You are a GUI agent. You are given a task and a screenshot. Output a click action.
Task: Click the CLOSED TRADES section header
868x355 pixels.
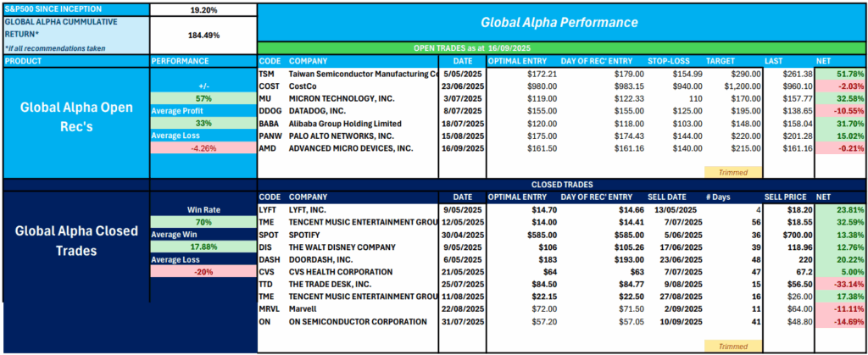tap(561, 182)
